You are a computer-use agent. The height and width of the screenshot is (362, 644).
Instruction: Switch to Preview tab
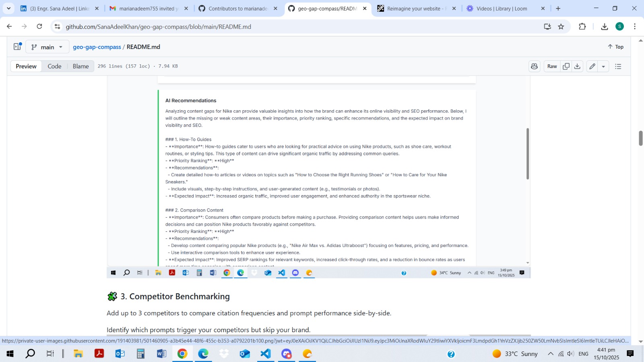point(26,66)
